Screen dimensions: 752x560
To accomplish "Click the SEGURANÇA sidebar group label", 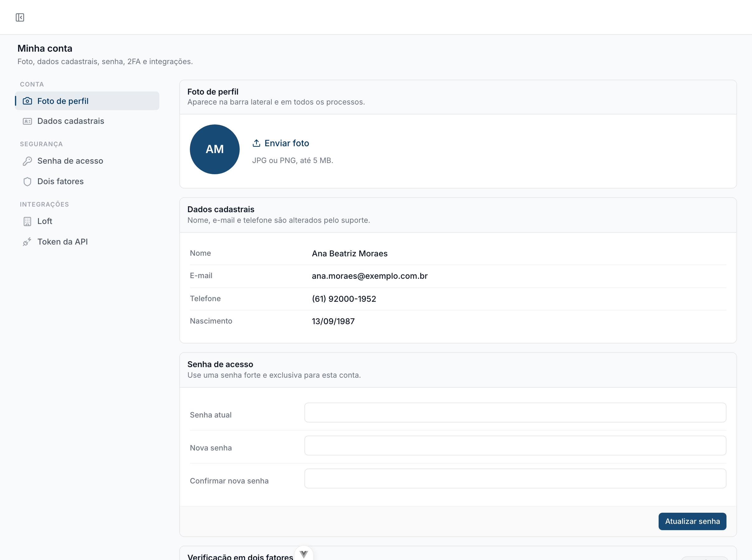I will (x=41, y=144).
